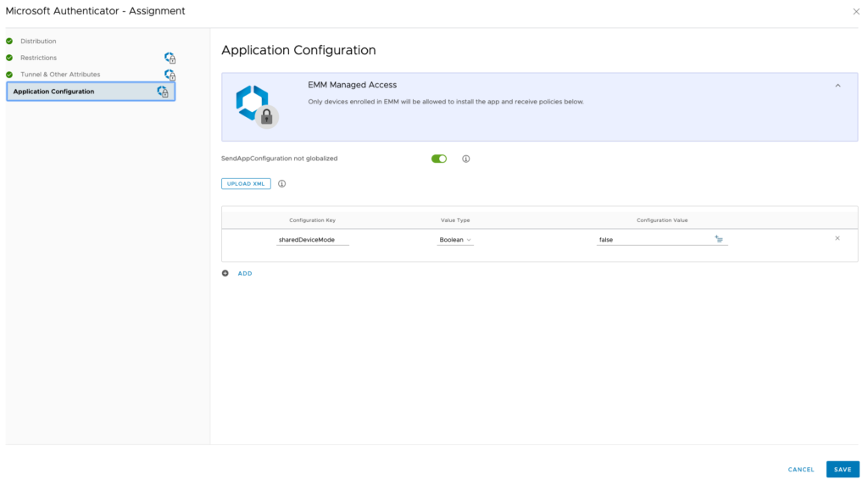Edit the sharedDeviceMode configuration key field
The width and height of the screenshot is (868, 485).
coord(312,240)
